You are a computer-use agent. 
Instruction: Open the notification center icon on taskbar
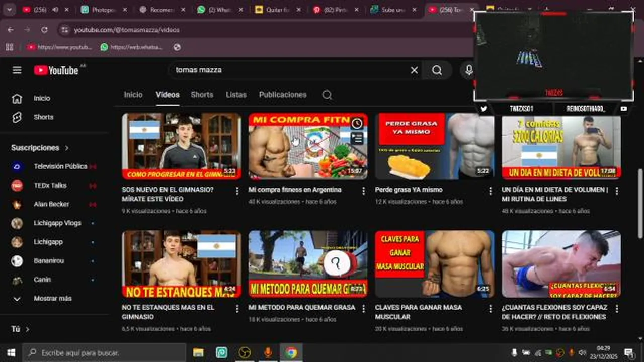tap(629, 352)
